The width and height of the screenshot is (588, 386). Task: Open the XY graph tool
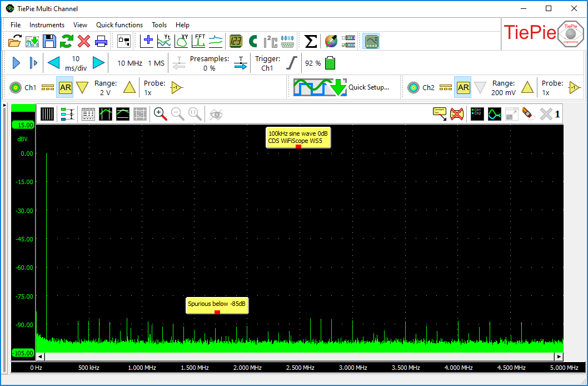coord(182,41)
